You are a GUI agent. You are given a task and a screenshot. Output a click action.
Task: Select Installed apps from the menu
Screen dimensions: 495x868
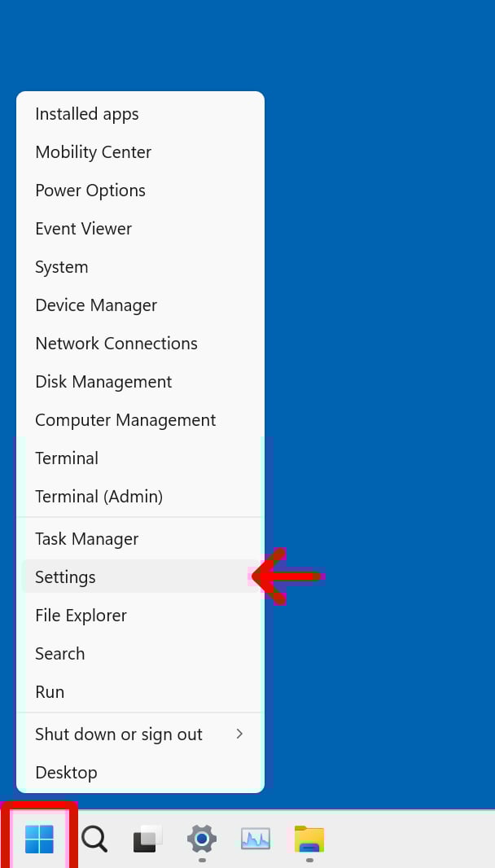(x=87, y=114)
